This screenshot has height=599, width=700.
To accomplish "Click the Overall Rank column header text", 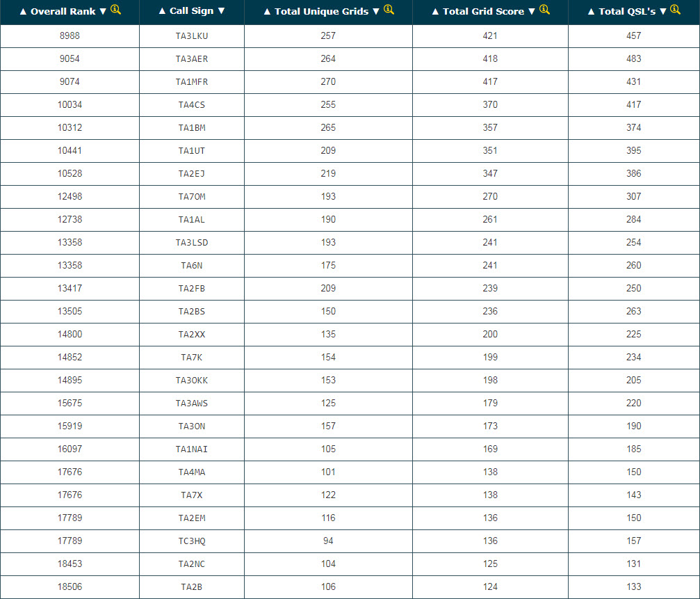I will coord(63,12).
